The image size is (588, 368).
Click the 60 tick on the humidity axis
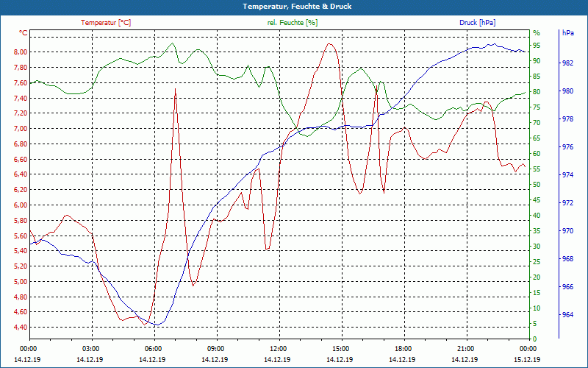[x=537, y=154]
